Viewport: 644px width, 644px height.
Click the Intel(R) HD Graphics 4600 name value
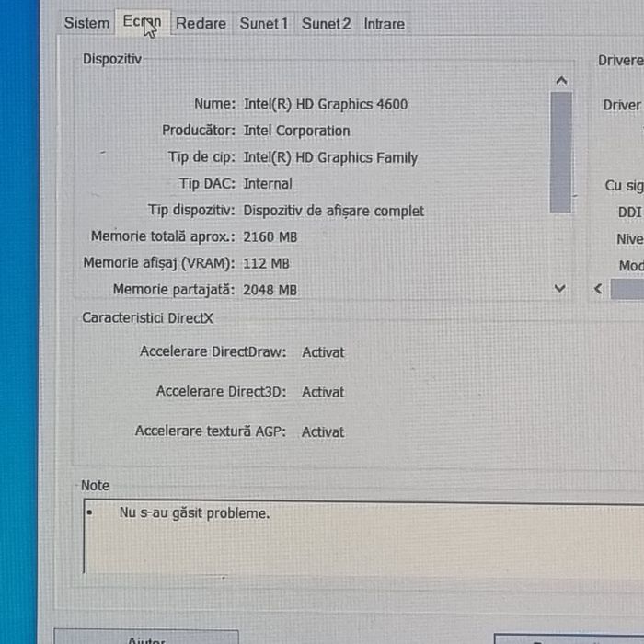pos(326,104)
